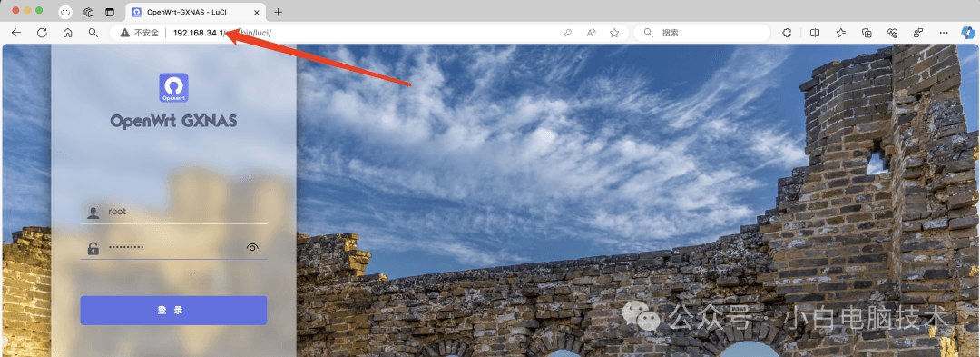Open the saved password key icon
The width and height of the screenshot is (980, 357).
(567, 33)
